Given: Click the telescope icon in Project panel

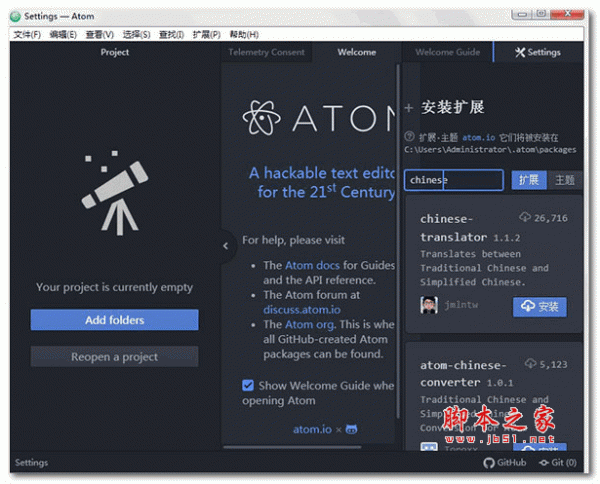Looking at the screenshot, I should pyautogui.click(x=115, y=192).
